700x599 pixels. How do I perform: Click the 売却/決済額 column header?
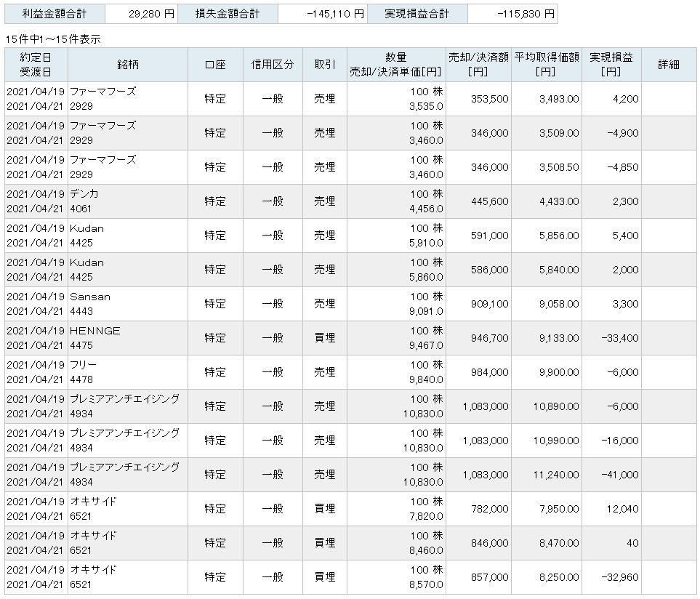tap(478, 65)
